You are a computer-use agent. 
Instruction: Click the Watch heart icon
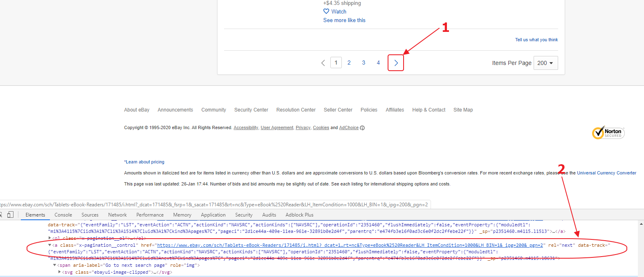(x=326, y=11)
